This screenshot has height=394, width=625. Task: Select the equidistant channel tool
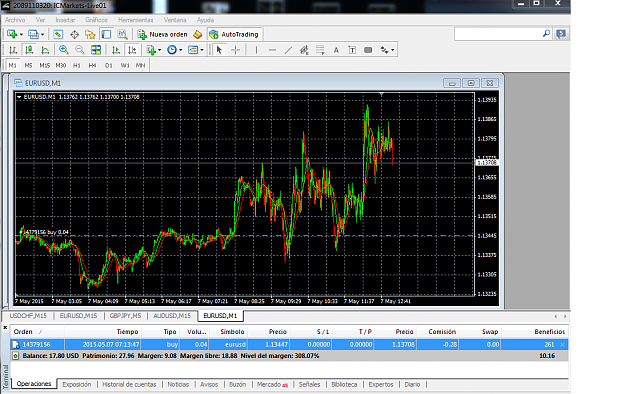(x=304, y=50)
